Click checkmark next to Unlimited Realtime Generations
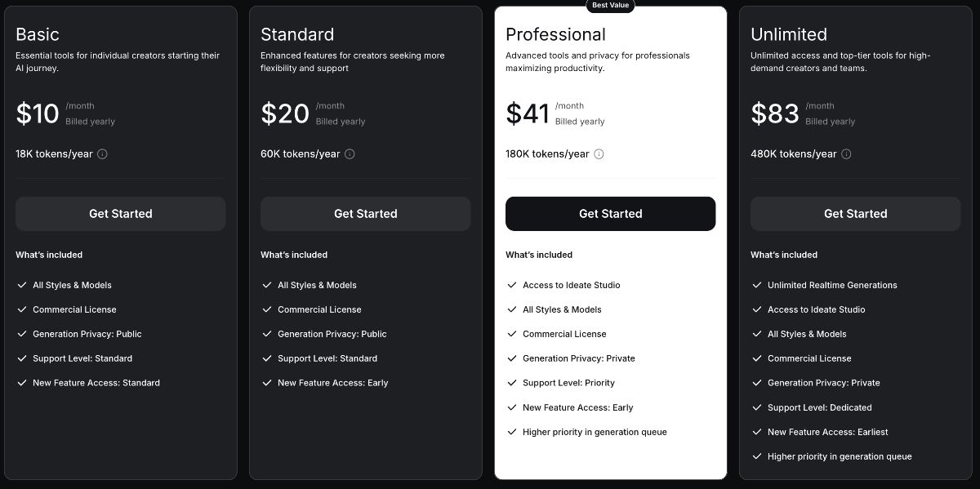Viewport: 980px width, 489px height. coord(757,285)
